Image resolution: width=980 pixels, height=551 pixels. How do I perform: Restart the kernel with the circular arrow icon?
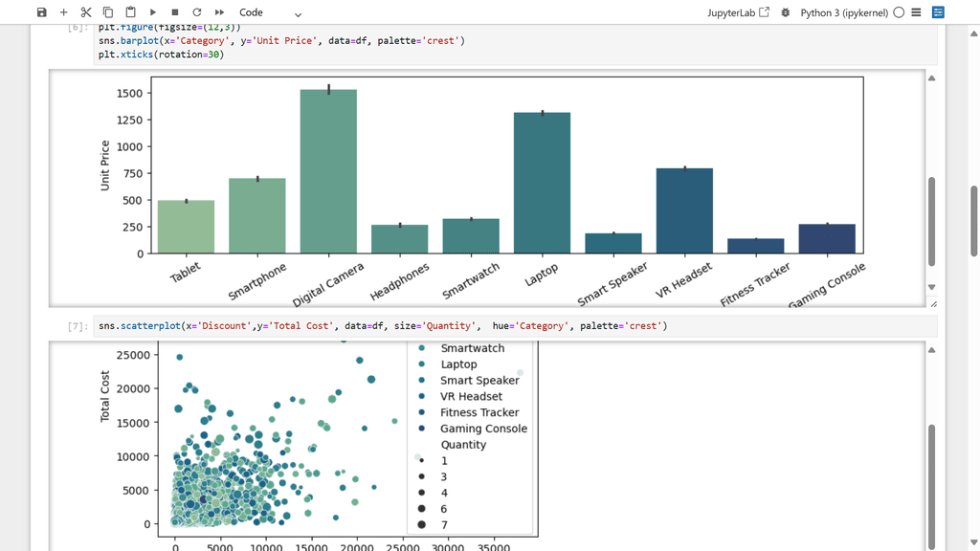[197, 12]
